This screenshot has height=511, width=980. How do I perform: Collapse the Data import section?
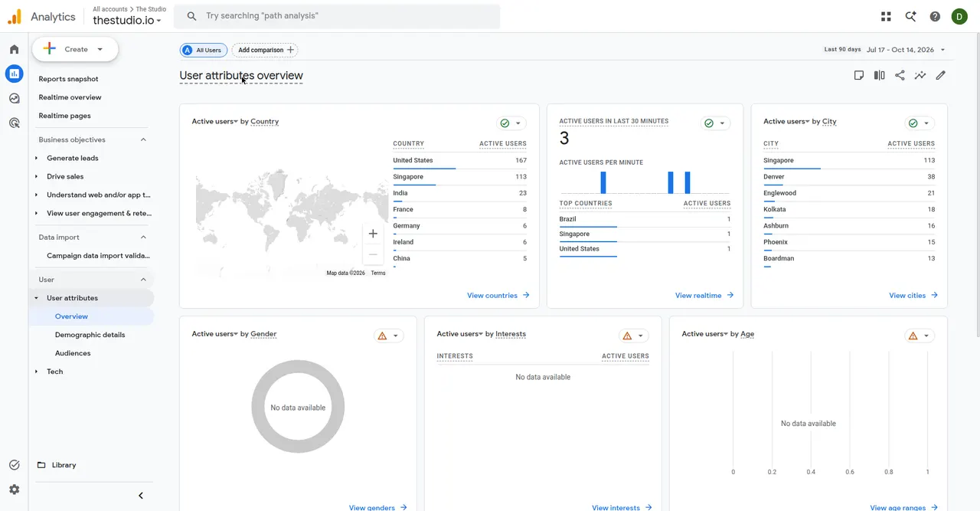click(x=143, y=237)
